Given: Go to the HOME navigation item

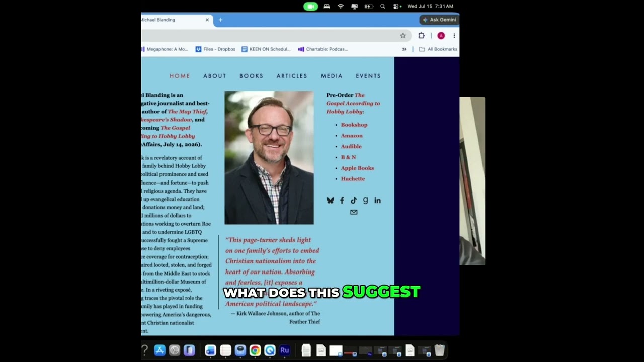Looking at the screenshot, I should [x=180, y=76].
